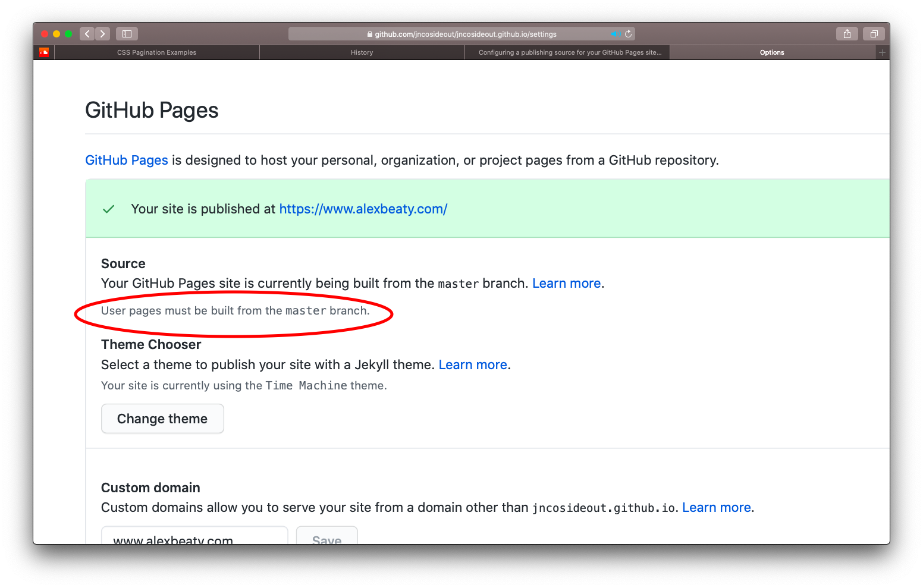Viewport: 923px width, 588px height.
Task: Toggle the Safari sidebar button
Action: tap(127, 34)
